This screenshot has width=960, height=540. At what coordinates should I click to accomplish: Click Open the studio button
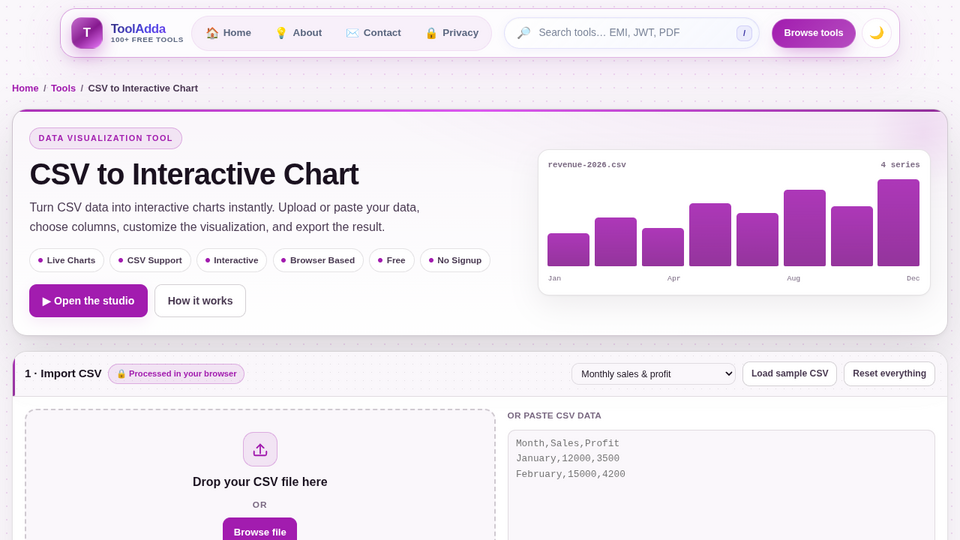88,301
